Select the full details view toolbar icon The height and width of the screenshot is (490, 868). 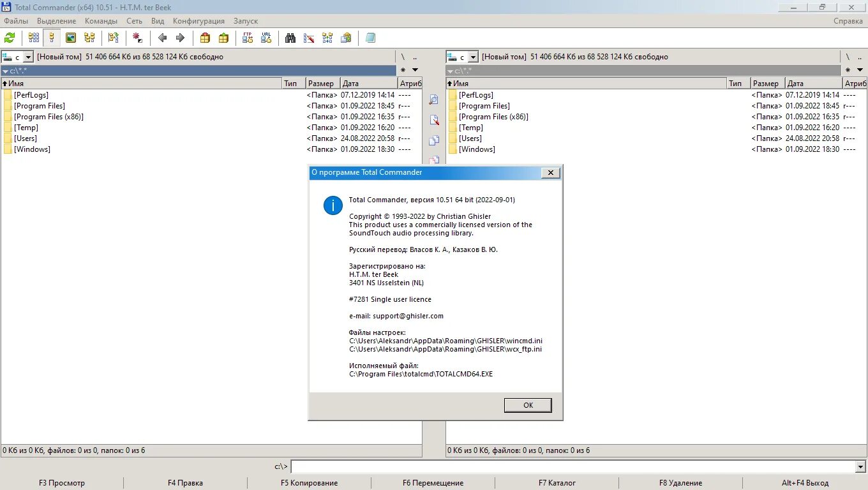click(52, 38)
